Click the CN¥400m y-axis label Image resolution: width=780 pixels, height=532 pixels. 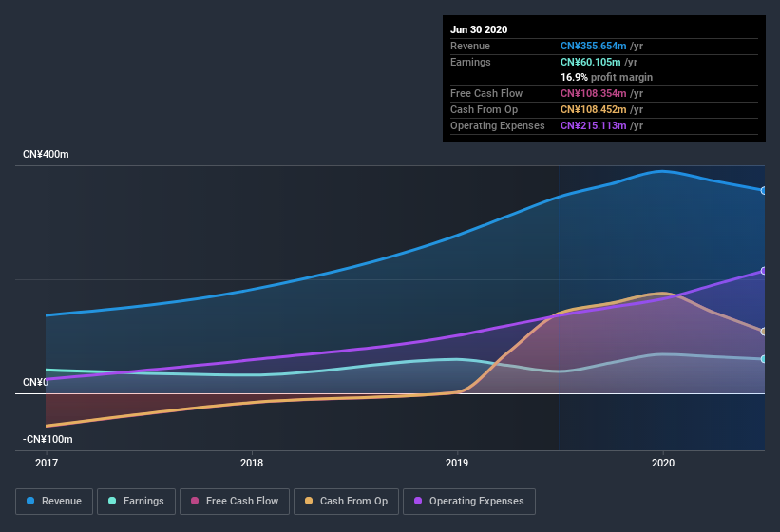coord(46,154)
